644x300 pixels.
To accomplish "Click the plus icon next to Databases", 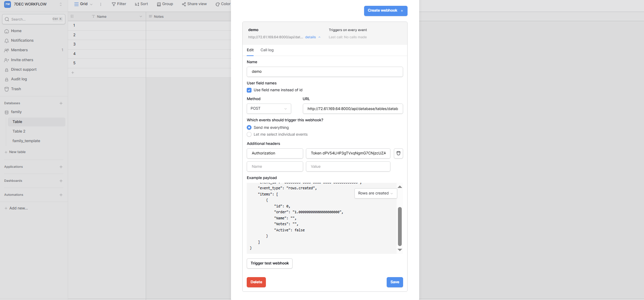I will pyautogui.click(x=61, y=103).
